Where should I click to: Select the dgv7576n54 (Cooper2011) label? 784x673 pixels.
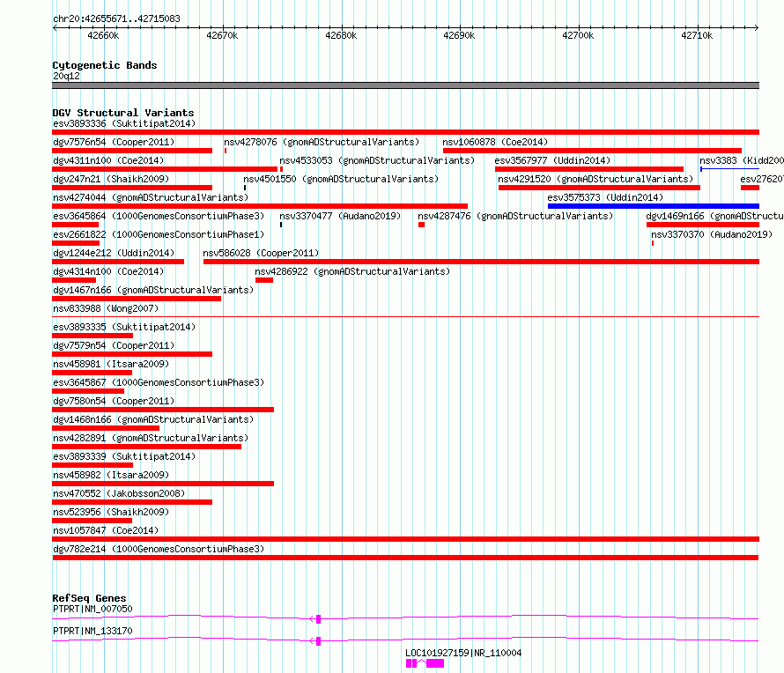click(x=114, y=142)
